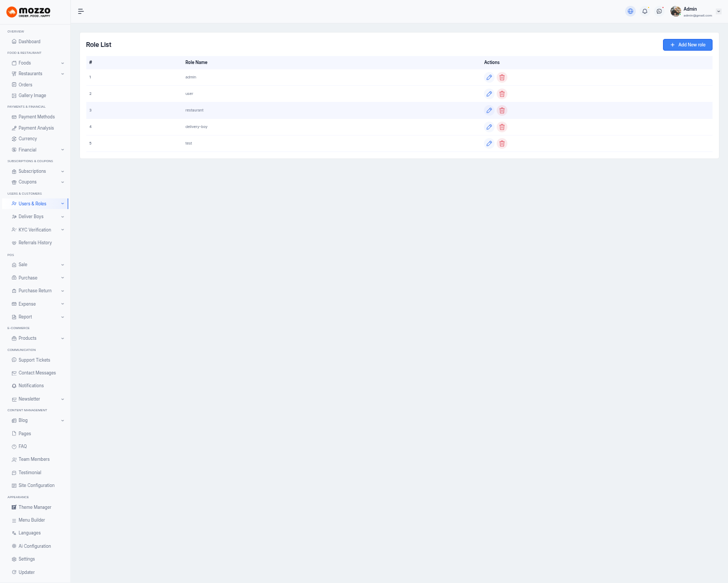Go to Support Tickets page
728x583 pixels.
click(34, 360)
